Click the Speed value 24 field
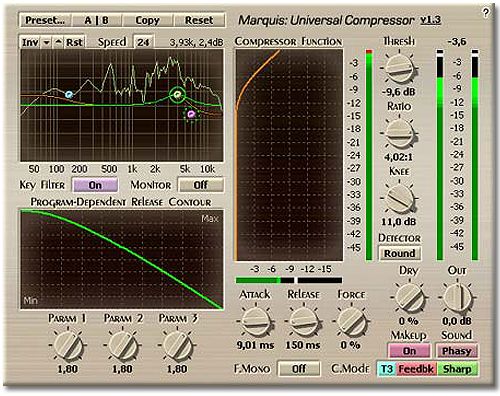 coord(143,42)
